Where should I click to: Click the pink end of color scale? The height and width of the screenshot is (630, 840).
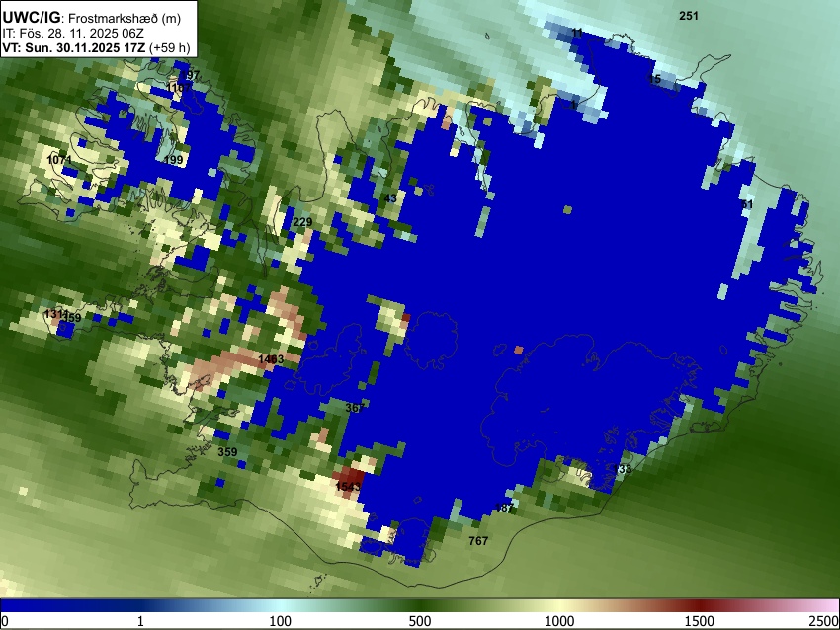pos(828,606)
